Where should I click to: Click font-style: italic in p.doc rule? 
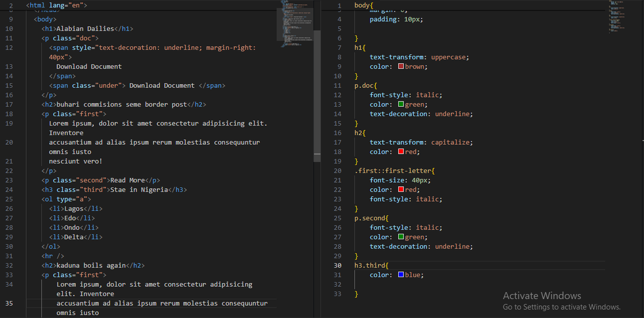pos(406,95)
